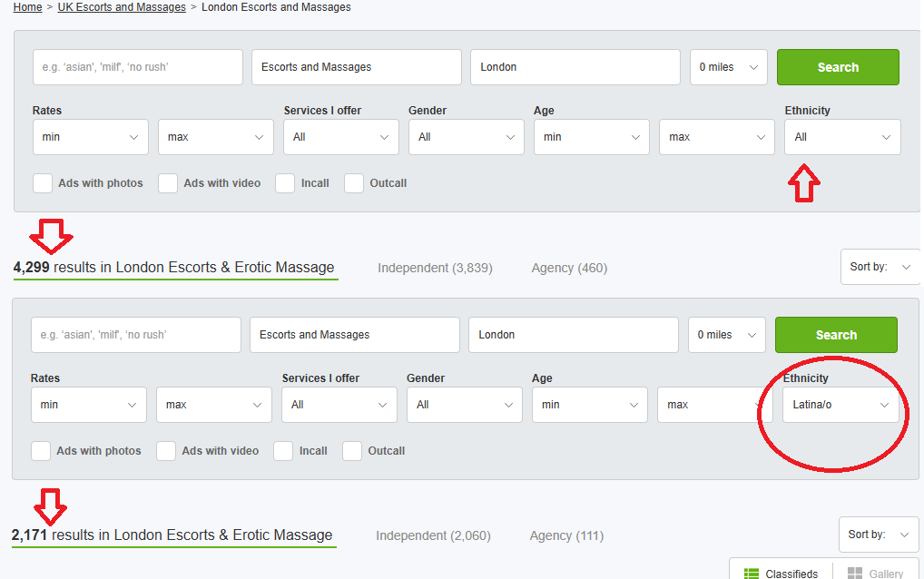924x579 pixels.
Task: Switch to Classifieds list view
Action: [781, 574]
